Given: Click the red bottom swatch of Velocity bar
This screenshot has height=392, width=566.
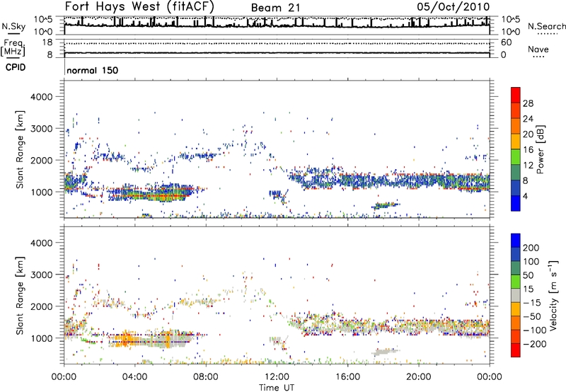Looking at the screenshot, I should coord(516,350).
